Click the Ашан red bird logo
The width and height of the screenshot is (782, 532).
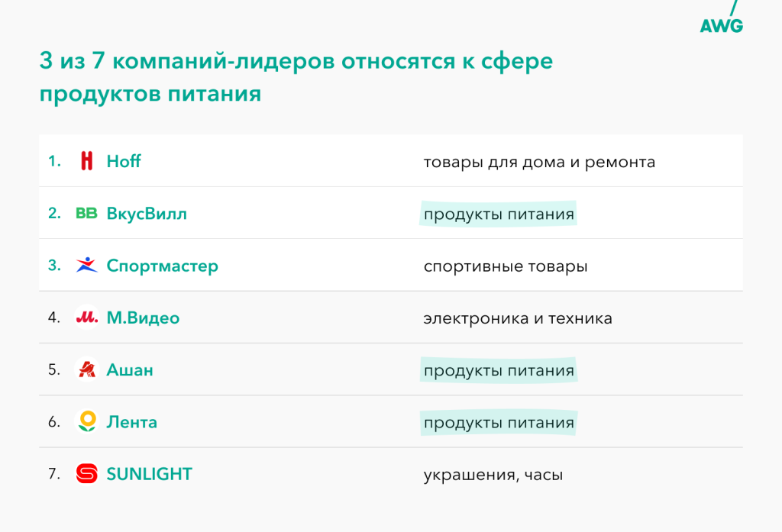tap(87, 369)
